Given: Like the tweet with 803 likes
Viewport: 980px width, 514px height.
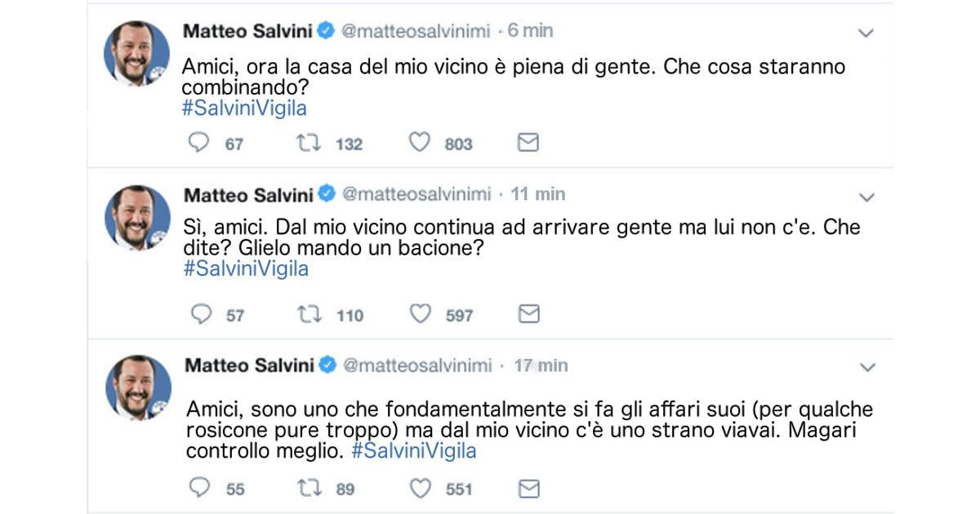Looking at the screenshot, I should point(419,142).
